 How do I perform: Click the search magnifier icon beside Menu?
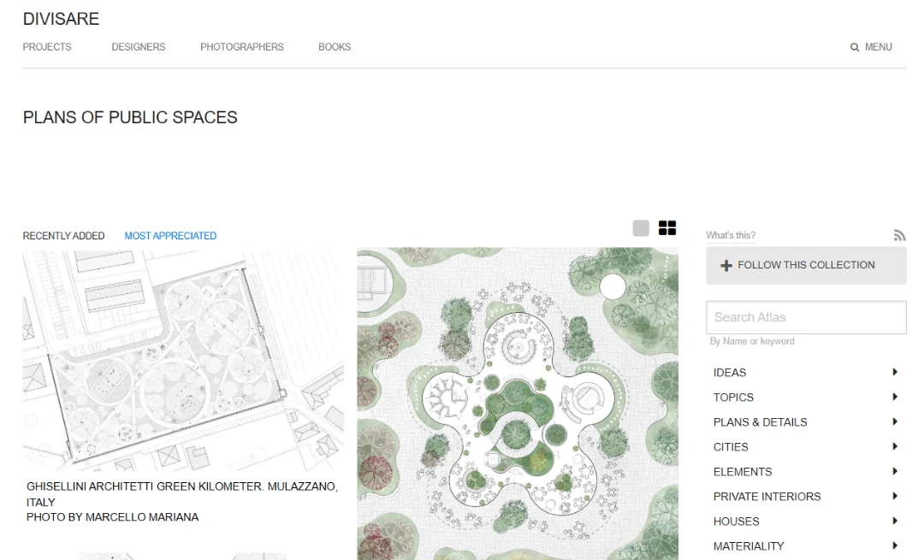(x=854, y=48)
